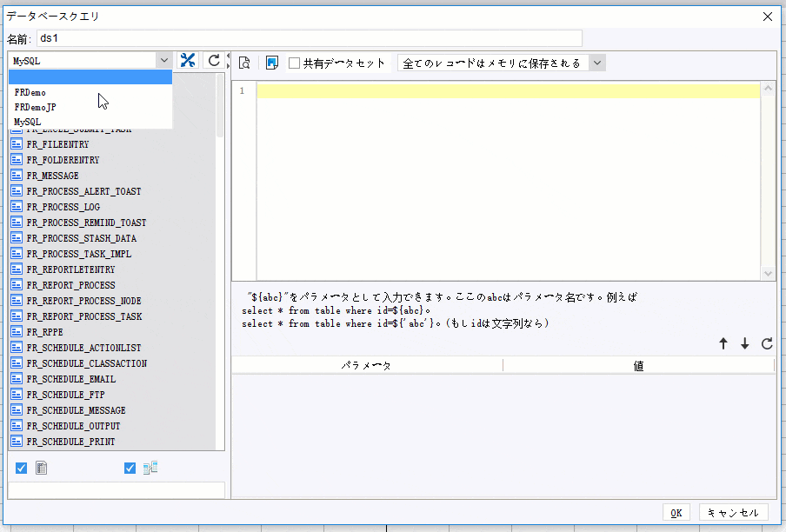786x532 pixels.
Task: Select FR_PROCESS_ALERT_TOAST in the table list
Action: coord(83,191)
